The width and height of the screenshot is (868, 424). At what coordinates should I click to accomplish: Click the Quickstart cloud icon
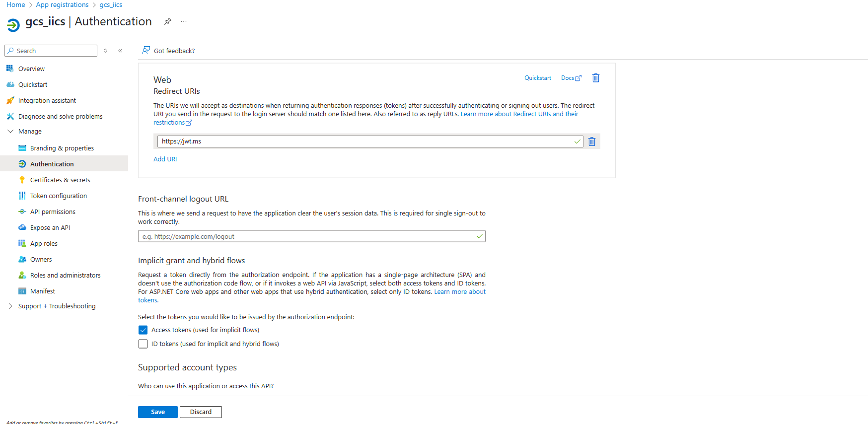[x=10, y=84]
